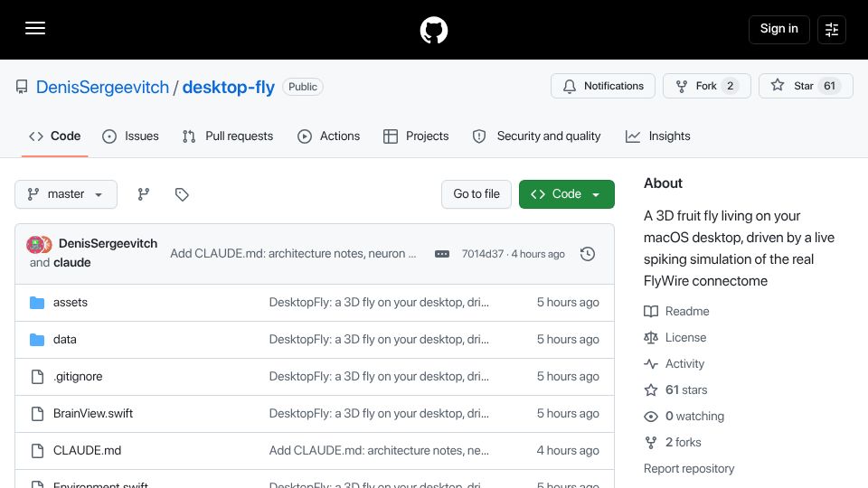Click '4 hours ago' in CLAUDE.md row

pyautogui.click(x=568, y=450)
